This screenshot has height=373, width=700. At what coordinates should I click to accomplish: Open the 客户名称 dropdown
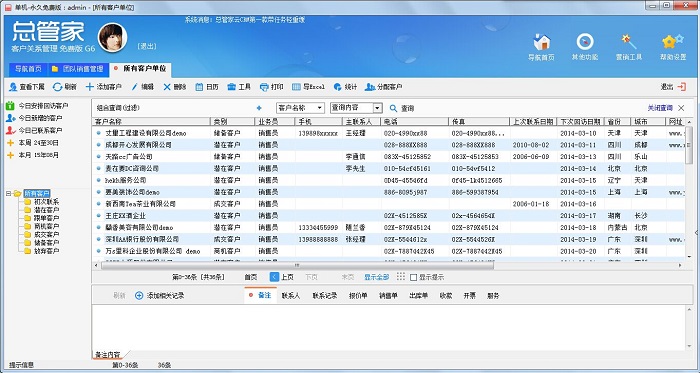(300, 108)
